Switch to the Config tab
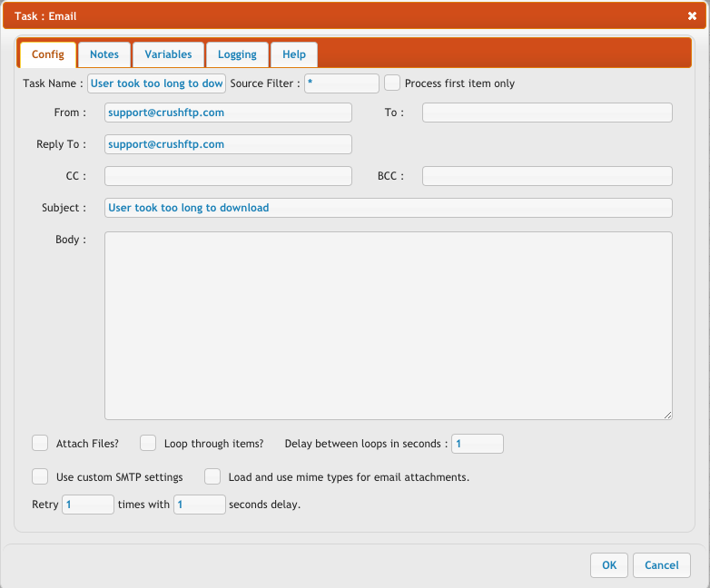The image size is (710, 588). [x=48, y=54]
